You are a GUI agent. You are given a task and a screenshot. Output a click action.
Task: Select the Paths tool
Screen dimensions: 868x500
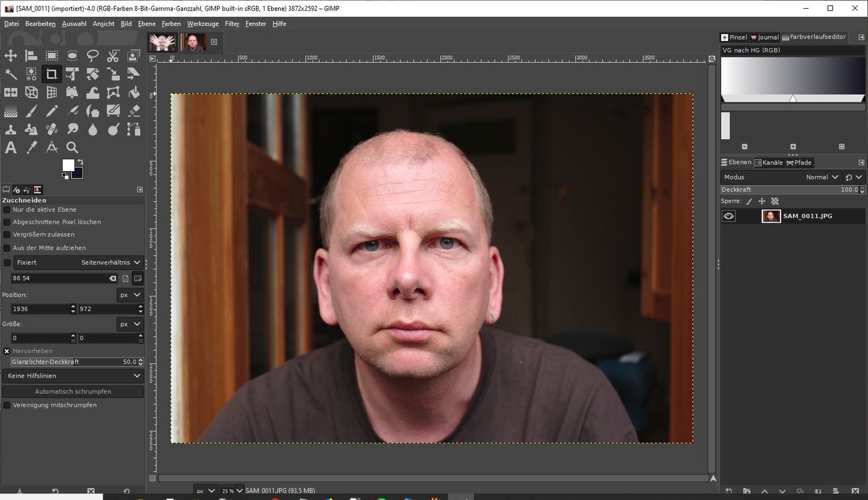(x=133, y=129)
